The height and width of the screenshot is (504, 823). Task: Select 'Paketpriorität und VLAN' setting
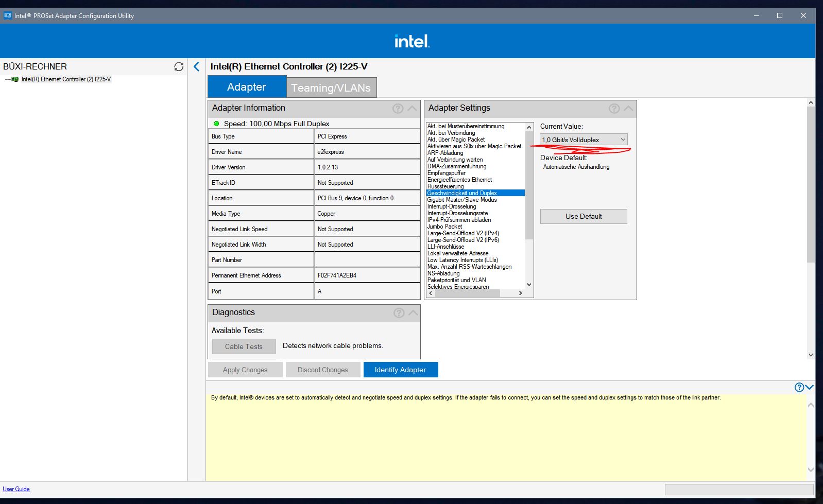[x=456, y=280]
